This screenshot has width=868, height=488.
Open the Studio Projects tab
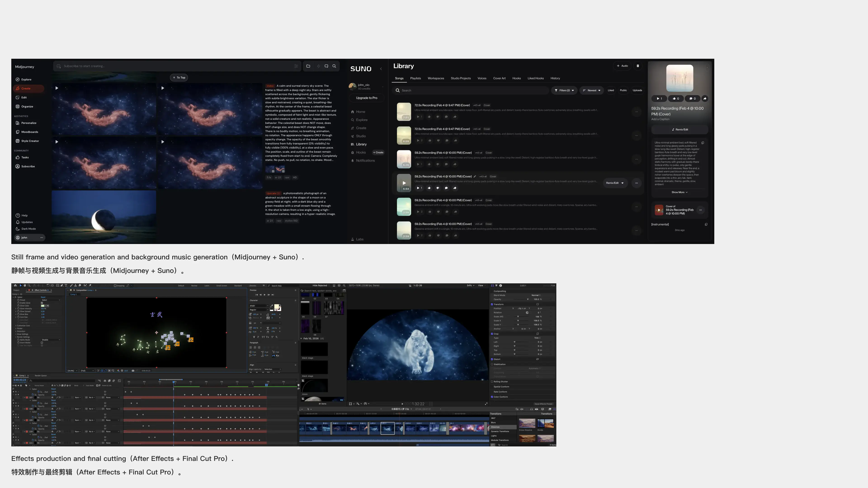461,78
